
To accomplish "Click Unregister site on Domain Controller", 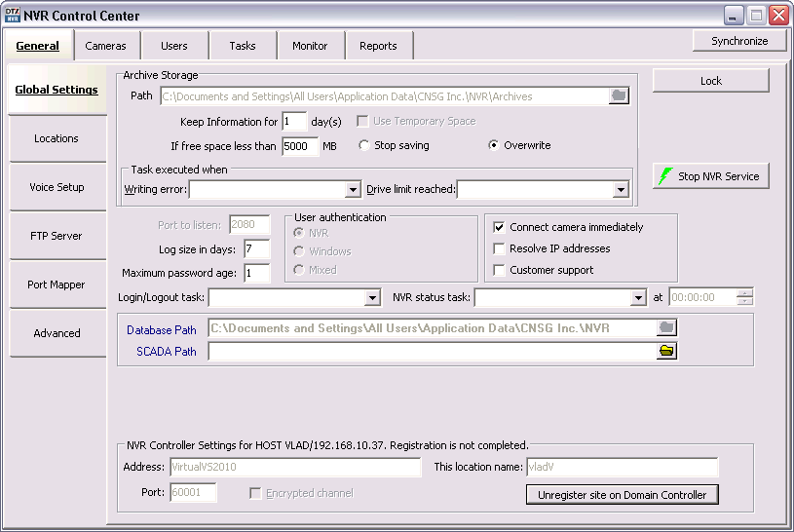I will (623, 495).
